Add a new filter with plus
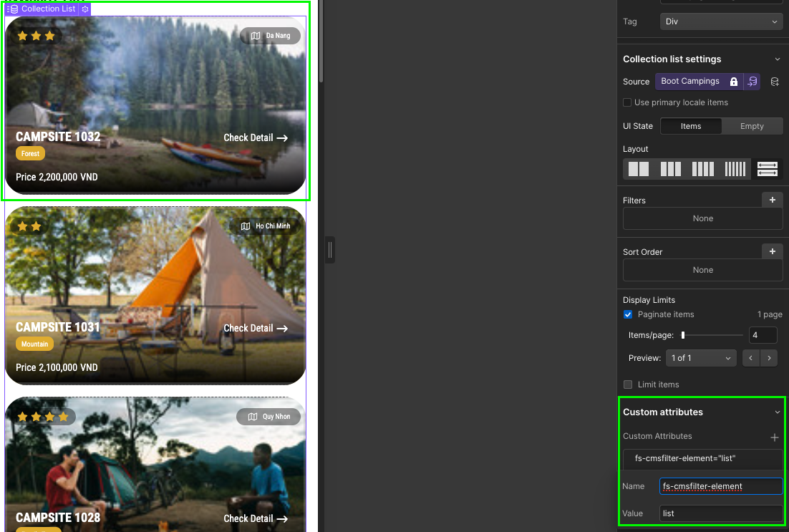The height and width of the screenshot is (532, 789). tap(773, 200)
